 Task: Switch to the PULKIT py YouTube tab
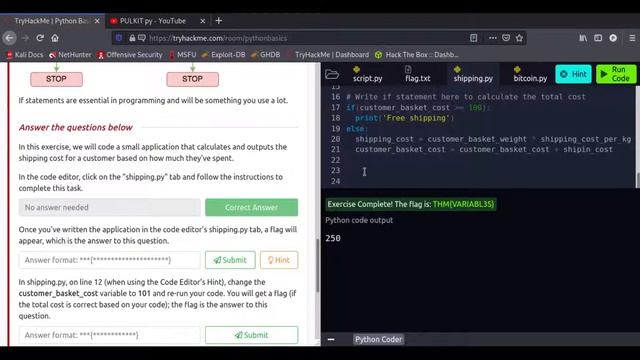(x=153, y=21)
